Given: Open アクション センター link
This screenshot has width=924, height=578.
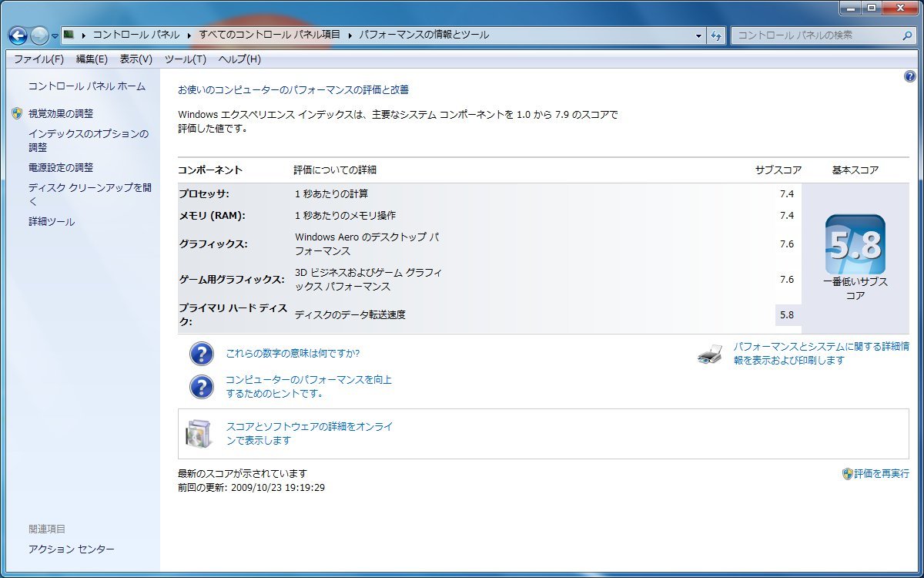Looking at the screenshot, I should tap(72, 549).
